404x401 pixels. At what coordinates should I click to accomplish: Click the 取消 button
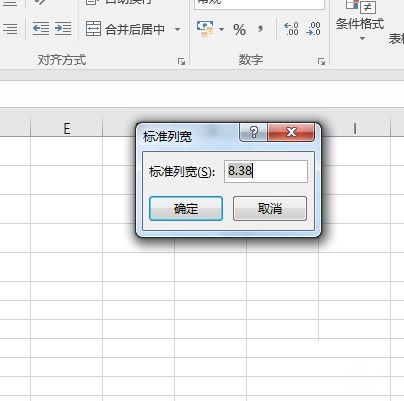(x=270, y=209)
